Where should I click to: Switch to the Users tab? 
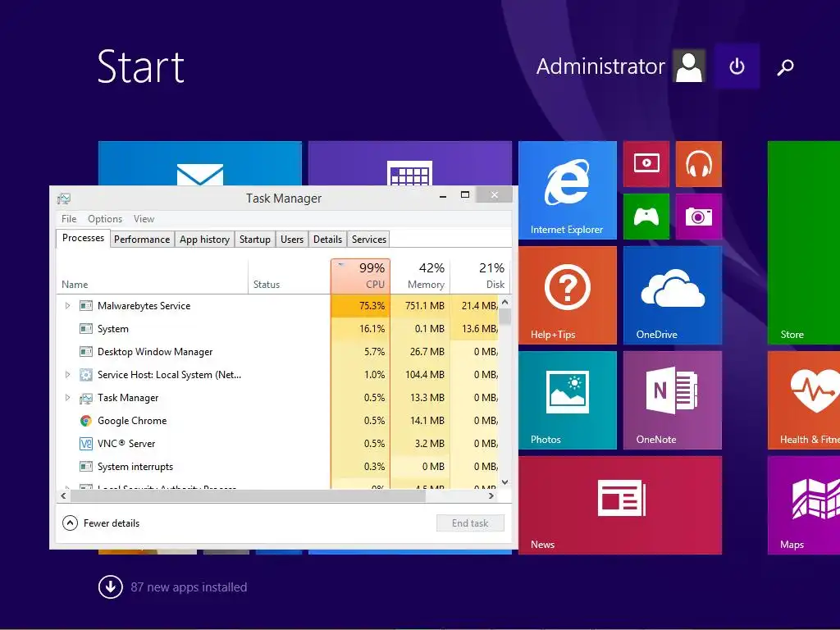tap(292, 239)
